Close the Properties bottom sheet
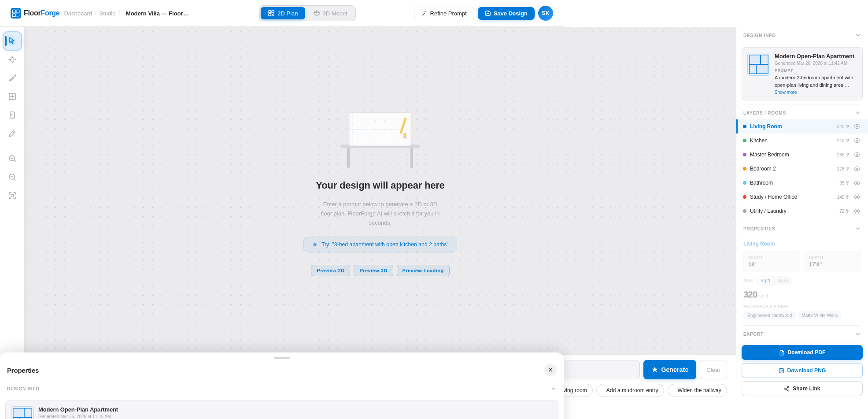The height and width of the screenshot is (419, 868). (x=550, y=370)
